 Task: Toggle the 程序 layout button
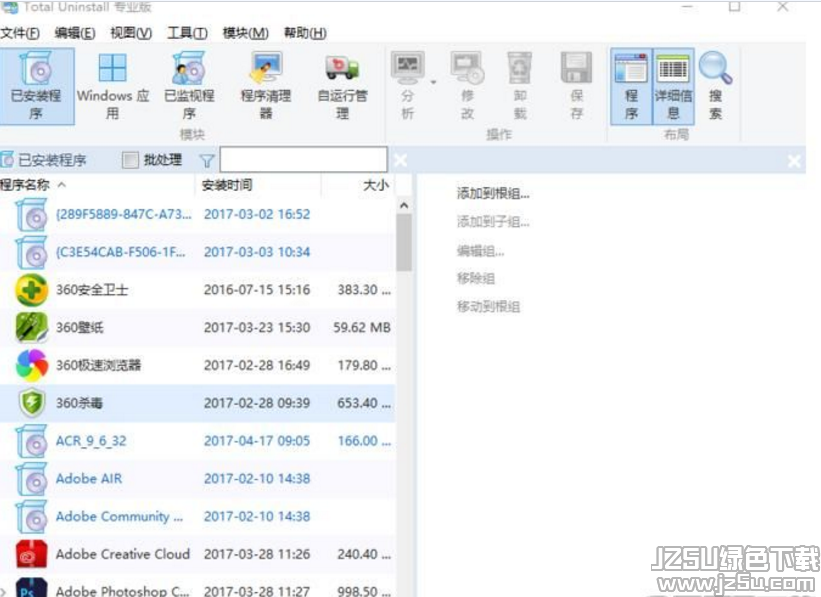[x=631, y=86]
